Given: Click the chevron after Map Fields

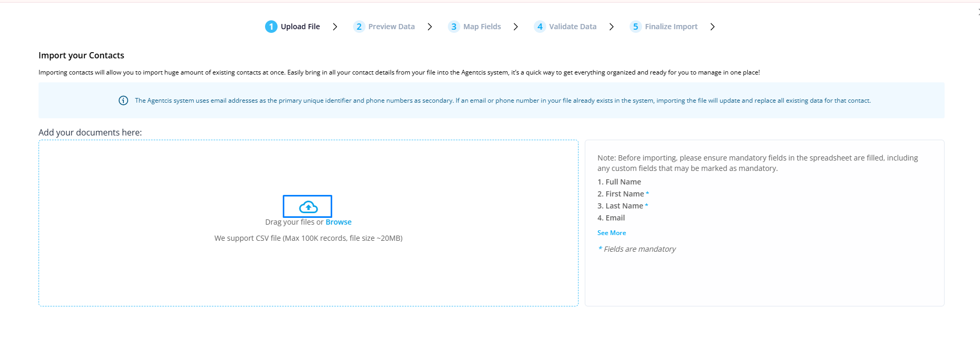Looking at the screenshot, I should coord(516,27).
